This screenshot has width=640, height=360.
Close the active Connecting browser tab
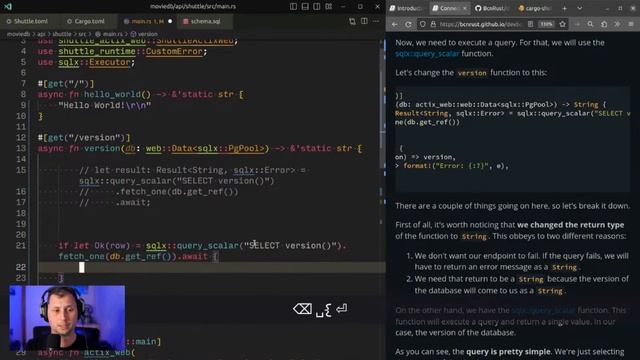[464, 8]
